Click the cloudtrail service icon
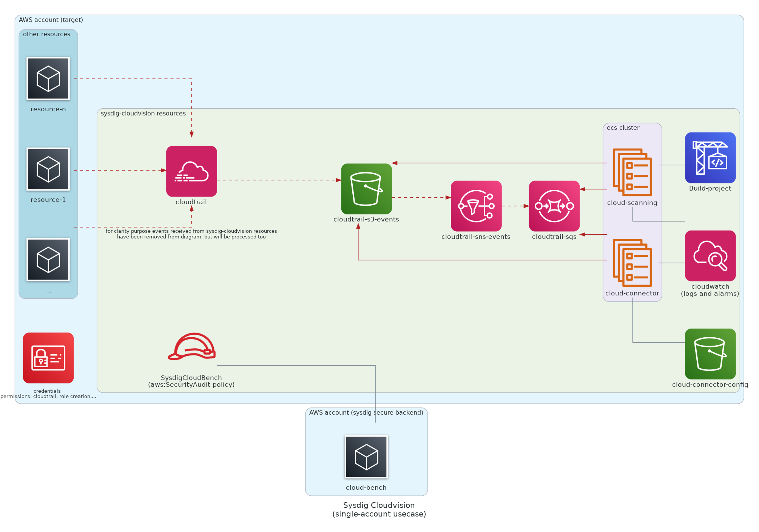This screenshot has width=759, height=532. coord(191,171)
